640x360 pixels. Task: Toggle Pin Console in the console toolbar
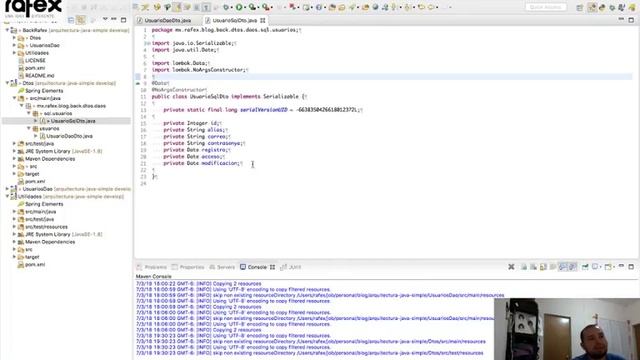tap(585, 267)
